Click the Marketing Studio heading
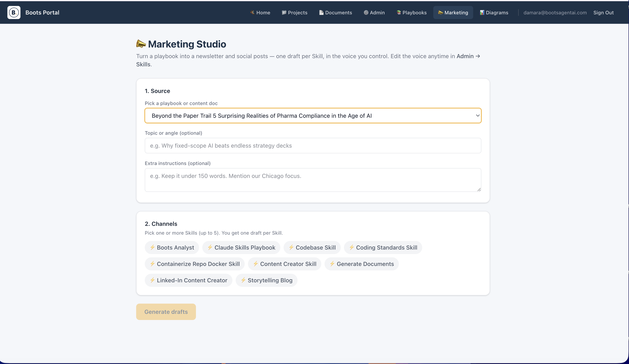Screen dimensions: 629x364 tap(187, 44)
